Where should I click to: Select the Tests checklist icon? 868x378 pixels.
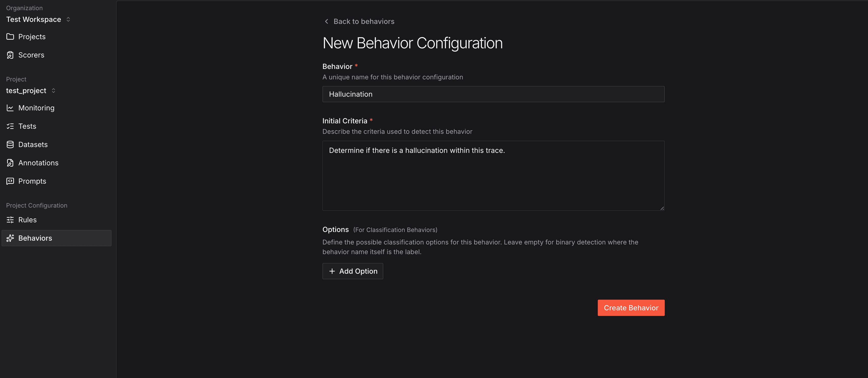point(10,126)
